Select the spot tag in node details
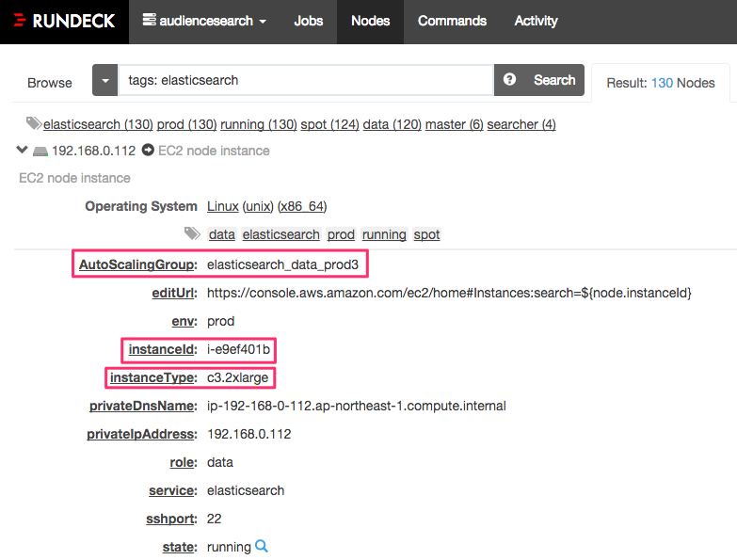737x560 pixels. point(426,234)
